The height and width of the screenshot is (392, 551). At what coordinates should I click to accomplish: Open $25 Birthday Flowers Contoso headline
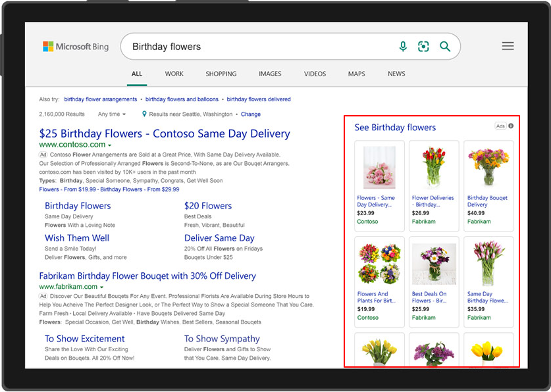click(x=165, y=134)
